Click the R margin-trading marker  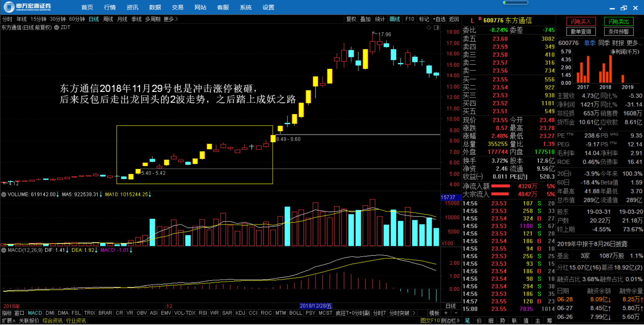480,19
